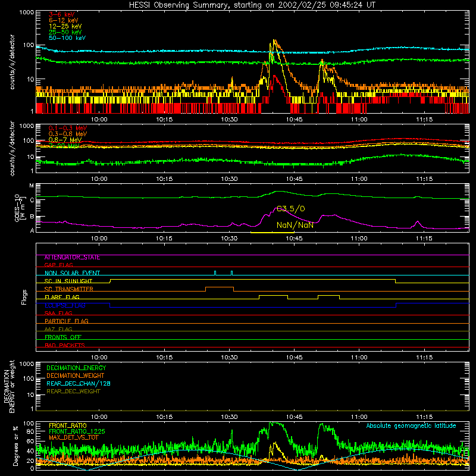The image size is (476, 476).
Task: Click the NaN/NaN annotation in GOES panel
Action: 295,225
